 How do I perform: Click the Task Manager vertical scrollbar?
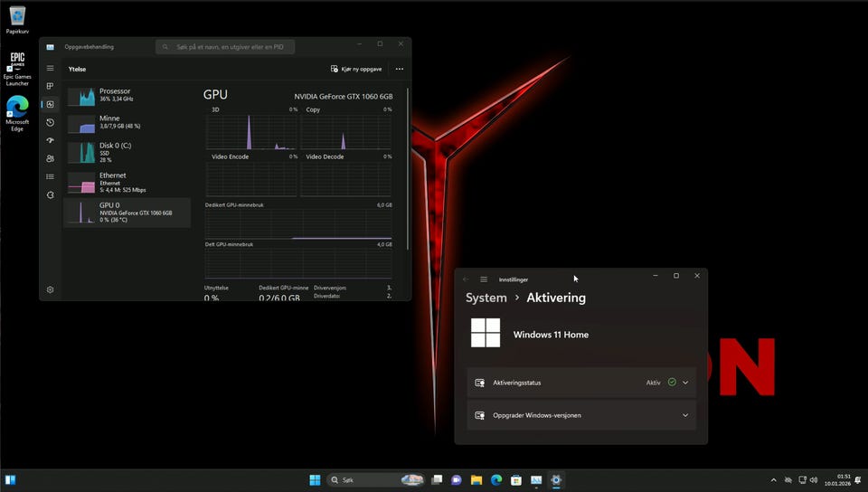coord(408,169)
